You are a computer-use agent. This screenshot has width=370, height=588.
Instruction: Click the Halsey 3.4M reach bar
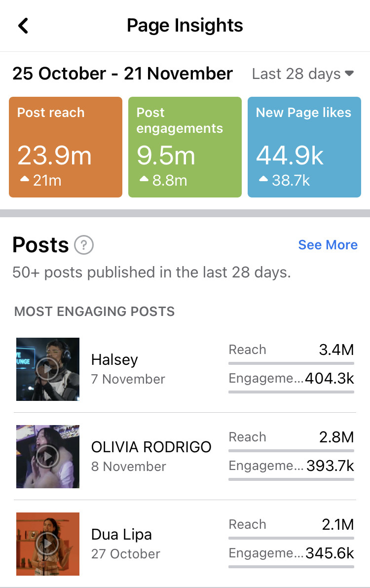(x=291, y=364)
